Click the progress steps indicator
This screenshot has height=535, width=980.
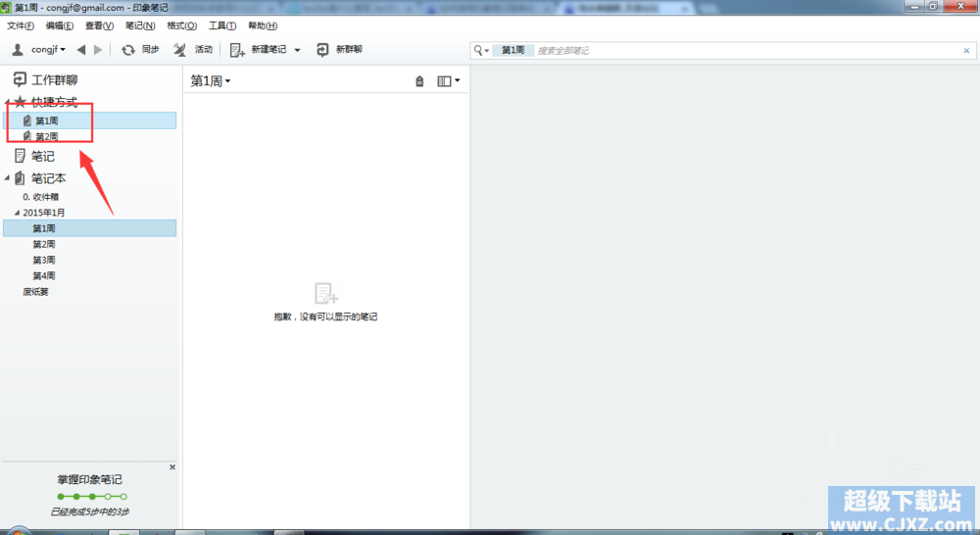point(92,497)
